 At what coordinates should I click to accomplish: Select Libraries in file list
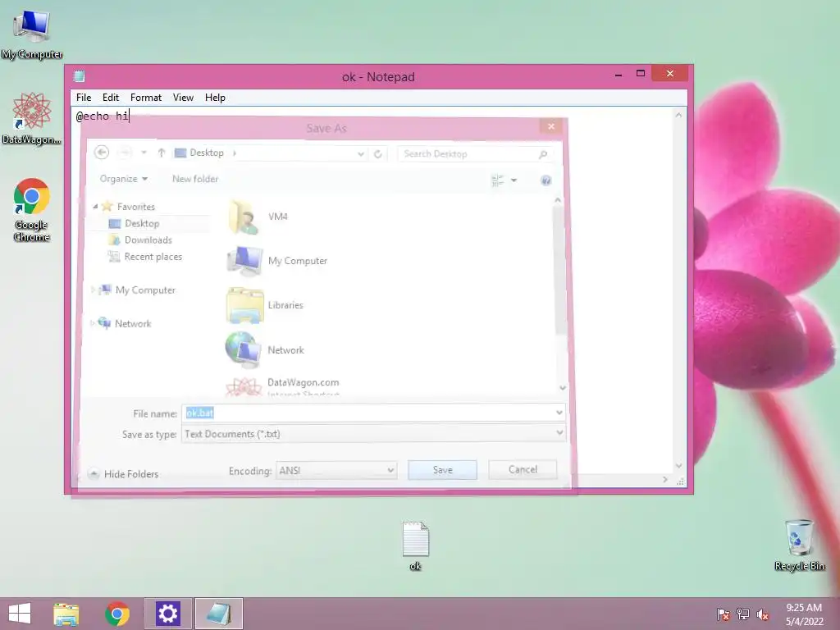(x=265, y=305)
